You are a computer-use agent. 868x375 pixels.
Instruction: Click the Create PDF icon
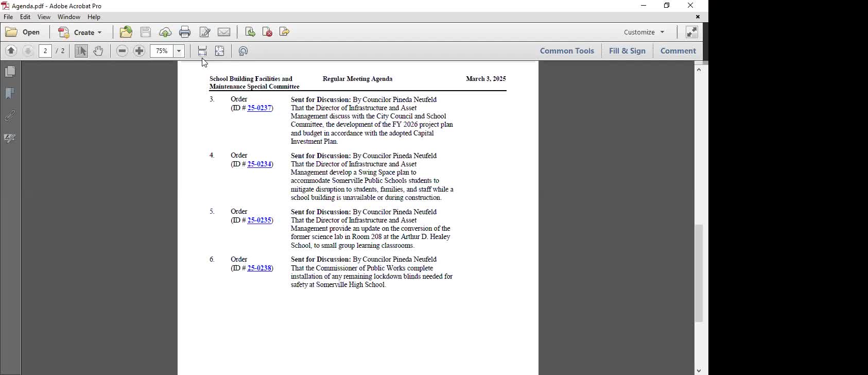(64, 32)
